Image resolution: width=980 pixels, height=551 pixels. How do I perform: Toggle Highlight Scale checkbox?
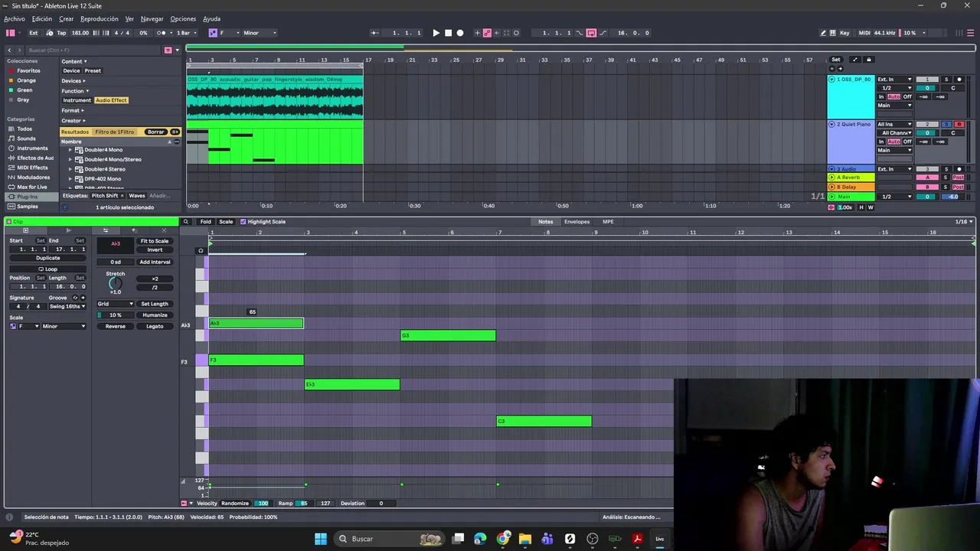tap(243, 222)
